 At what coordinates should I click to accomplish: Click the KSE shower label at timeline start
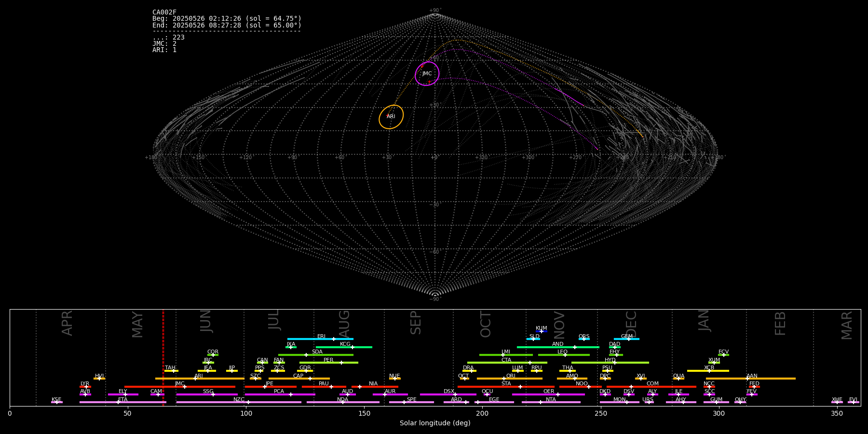(56, 400)
